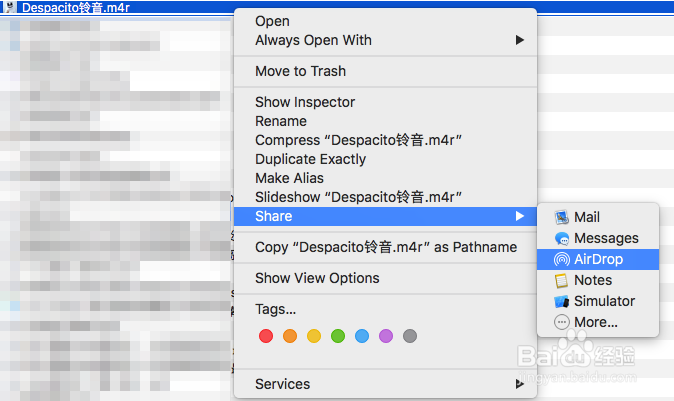Select Make Alias

[385, 178]
